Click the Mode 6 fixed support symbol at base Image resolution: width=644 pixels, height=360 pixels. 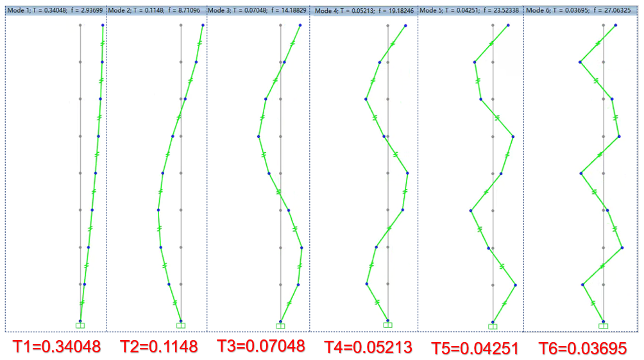click(x=604, y=326)
